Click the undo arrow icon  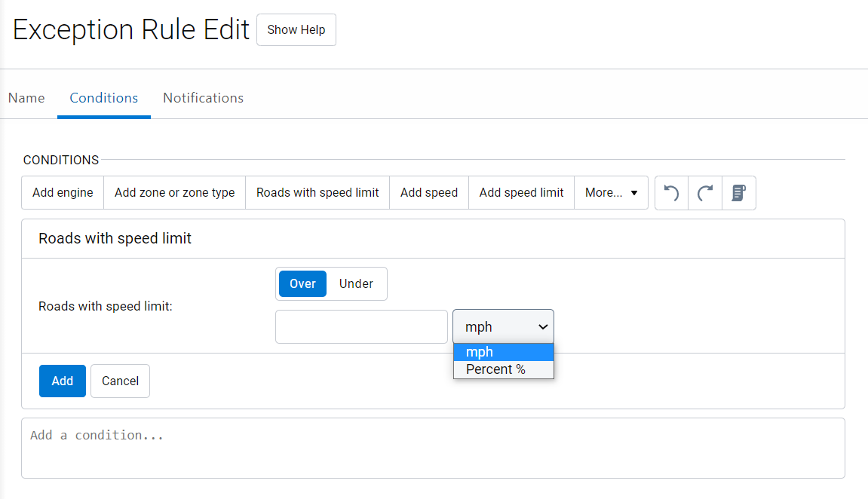coord(671,193)
